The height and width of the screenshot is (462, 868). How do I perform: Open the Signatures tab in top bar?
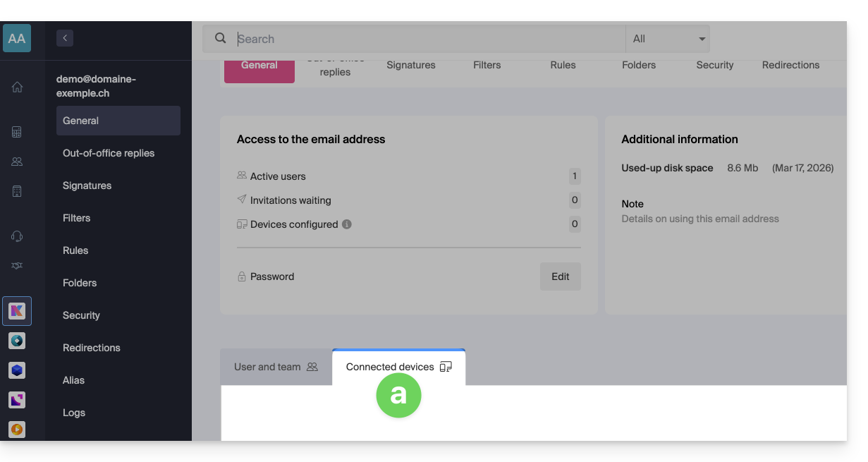coord(411,65)
